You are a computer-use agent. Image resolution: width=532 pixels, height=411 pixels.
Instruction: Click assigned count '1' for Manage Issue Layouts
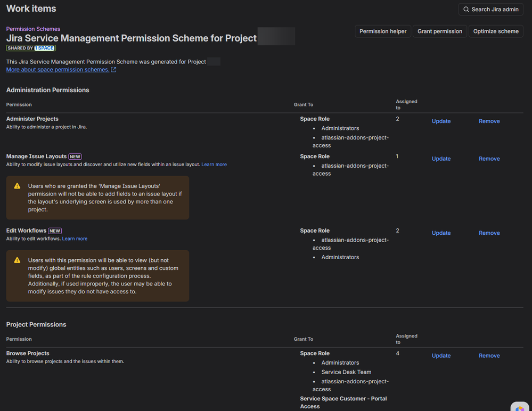click(x=397, y=157)
